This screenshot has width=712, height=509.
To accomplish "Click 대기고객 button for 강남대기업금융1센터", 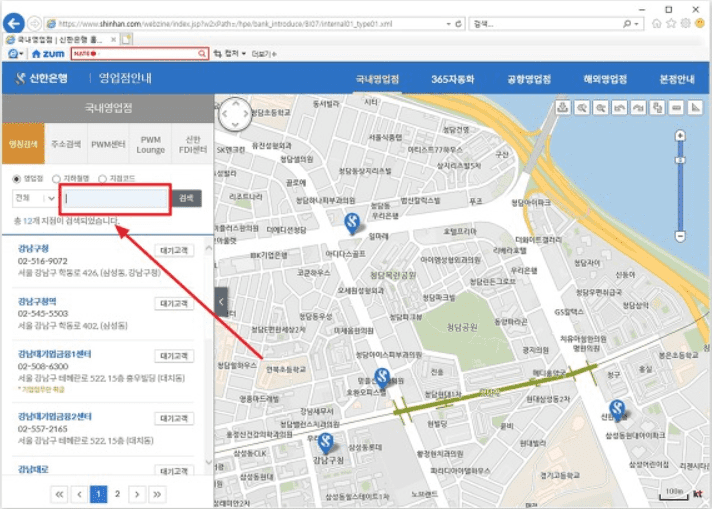I will point(174,356).
